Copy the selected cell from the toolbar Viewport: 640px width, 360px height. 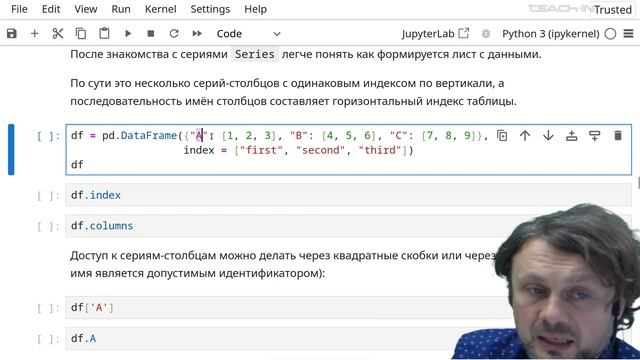81,33
